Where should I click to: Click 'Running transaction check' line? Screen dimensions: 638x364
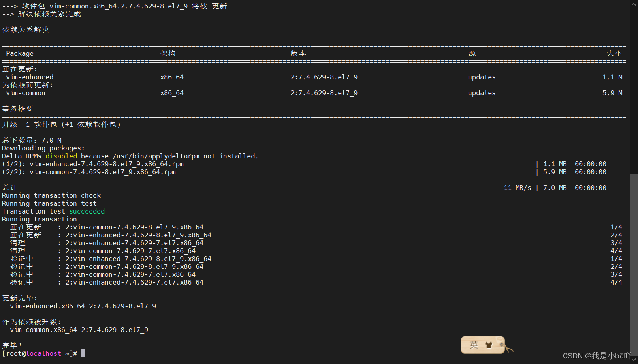tap(51, 195)
